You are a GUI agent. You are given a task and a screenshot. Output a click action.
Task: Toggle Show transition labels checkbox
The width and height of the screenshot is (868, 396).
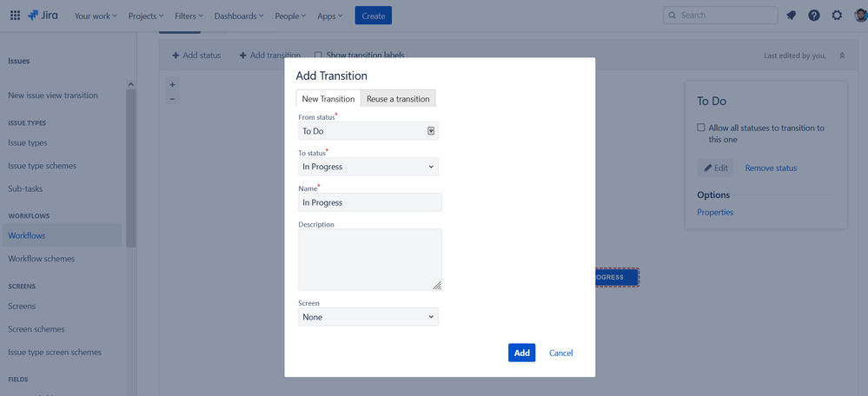(x=318, y=56)
